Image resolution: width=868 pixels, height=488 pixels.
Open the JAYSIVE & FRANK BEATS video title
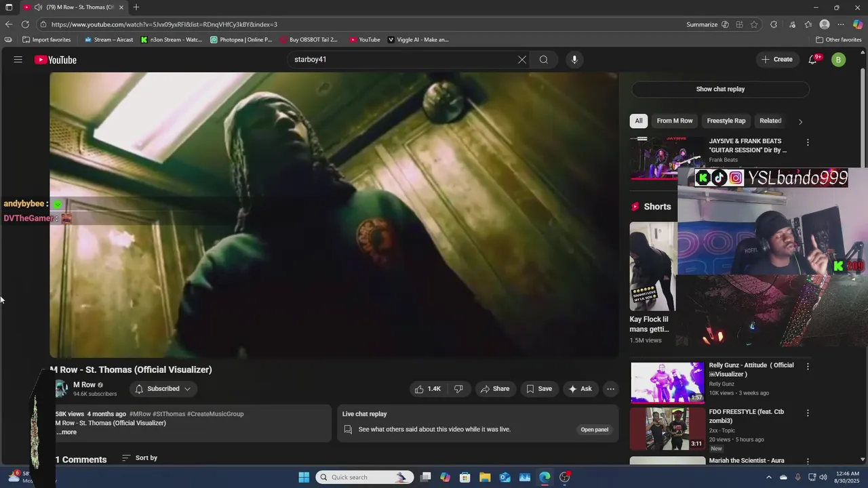coord(748,146)
